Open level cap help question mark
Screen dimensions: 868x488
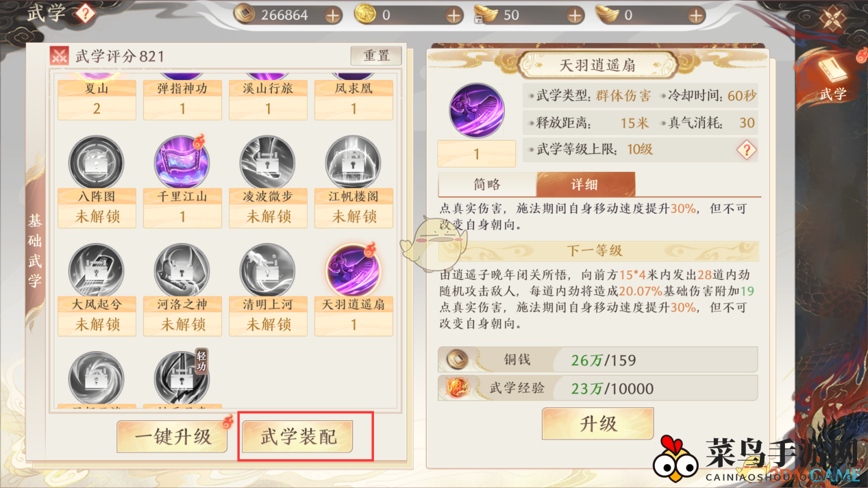746,150
